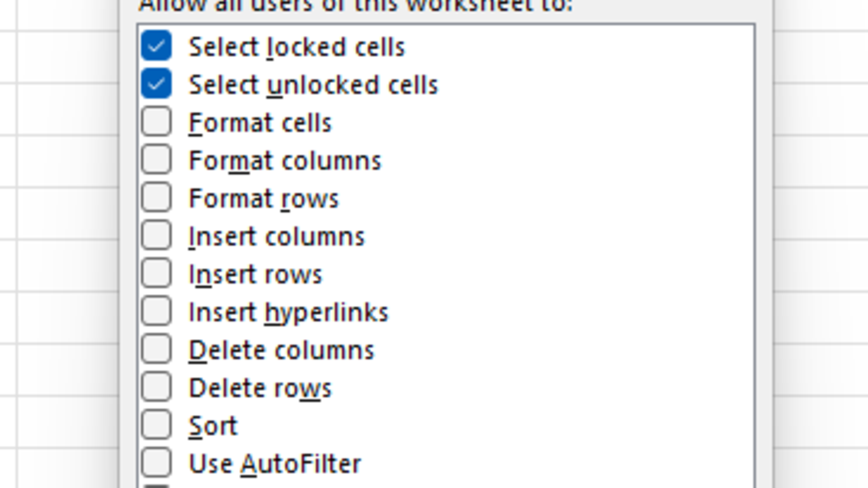Click the "Select unlocked cells" label text
The image size is (868, 488).
[x=313, y=85]
